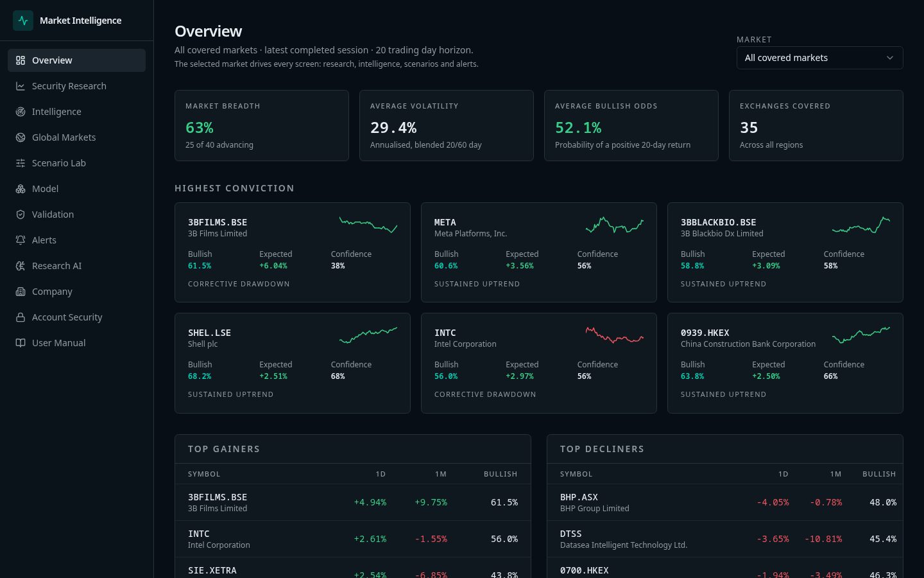Click the Average Volatility 29.4% card

[x=447, y=125]
